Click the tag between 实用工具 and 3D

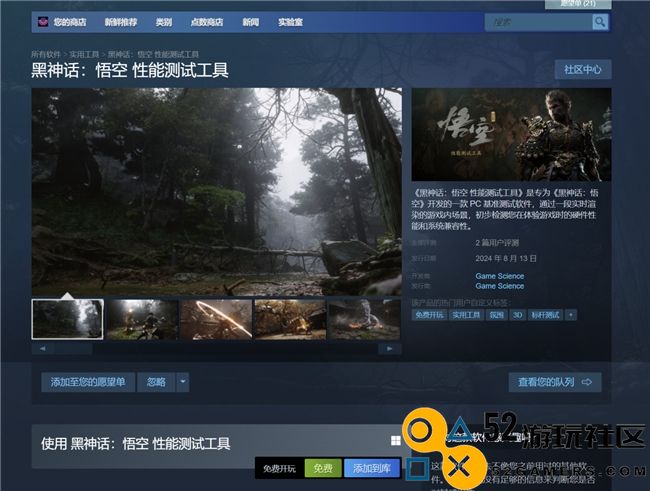click(496, 315)
